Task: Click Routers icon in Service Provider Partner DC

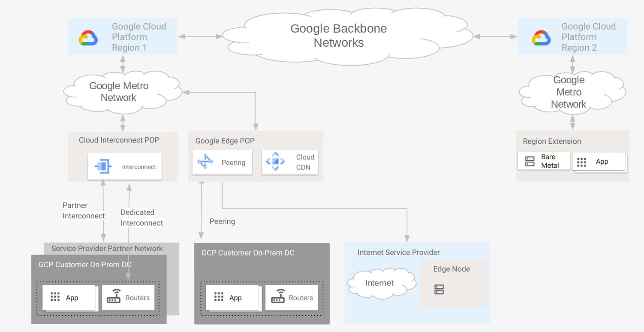Action: [114, 296]
